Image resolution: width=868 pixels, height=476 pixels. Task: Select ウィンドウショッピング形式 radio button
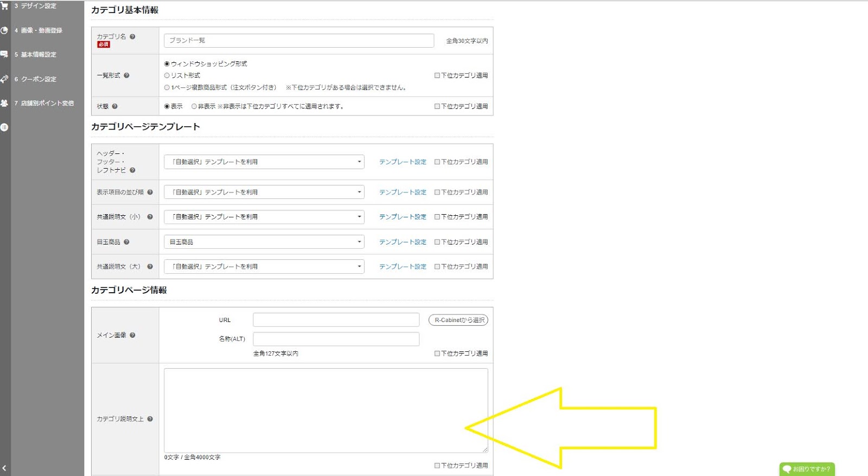(x=167, y=64)
